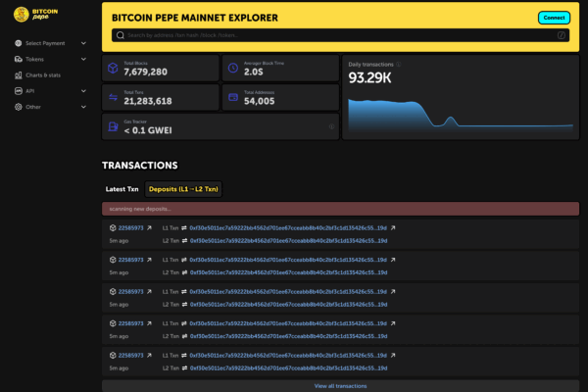588x392 pixels.
Task: Click the Charts & stats bar chart icon
Action: (18, 75)
